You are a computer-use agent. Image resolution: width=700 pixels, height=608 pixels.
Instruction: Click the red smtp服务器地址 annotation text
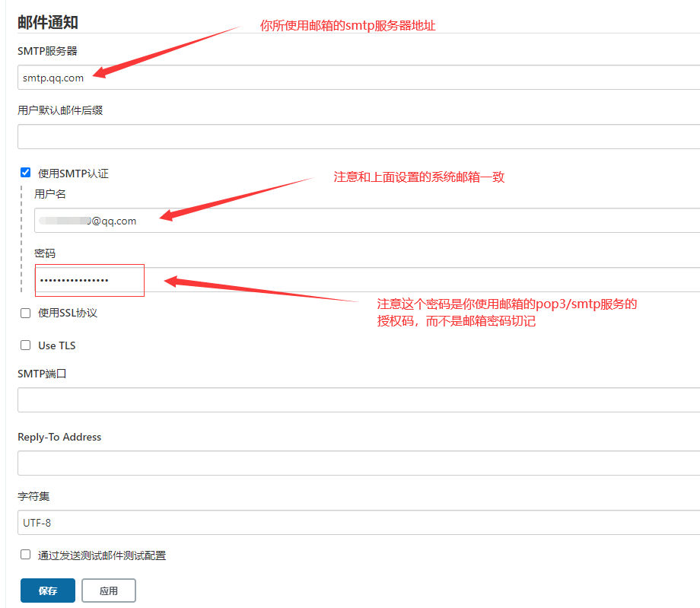point(348,26)
